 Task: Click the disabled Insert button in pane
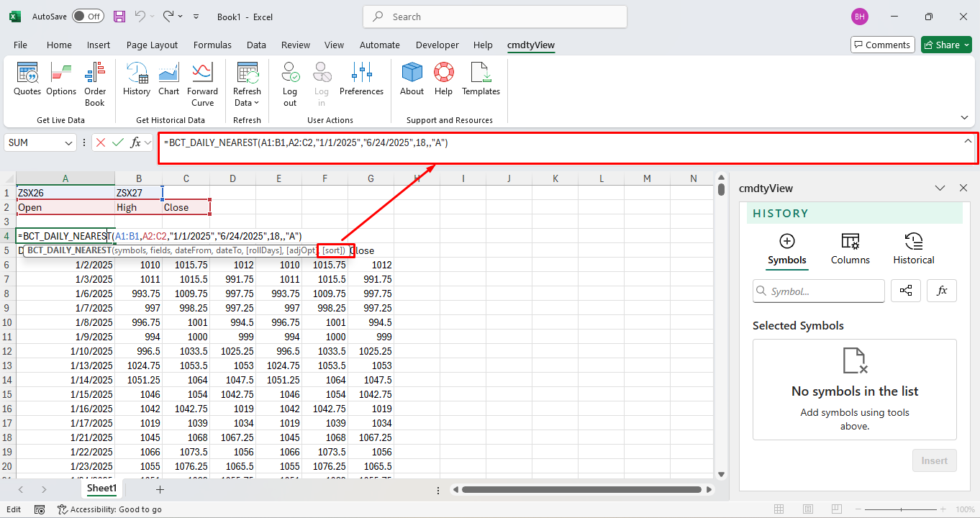[x=934, y=460]
